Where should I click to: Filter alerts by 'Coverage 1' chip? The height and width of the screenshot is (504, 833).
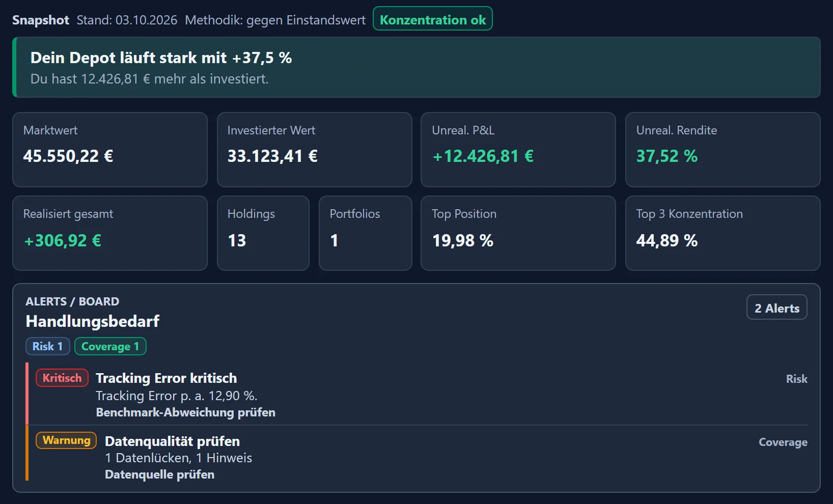pyautogui.click(x=110, y=346)
